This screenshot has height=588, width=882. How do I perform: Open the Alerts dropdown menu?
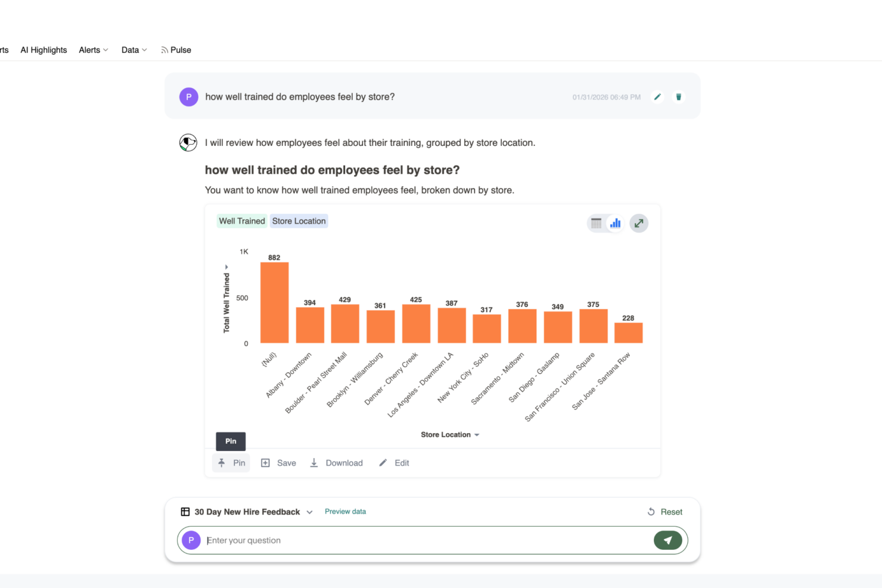94,50
